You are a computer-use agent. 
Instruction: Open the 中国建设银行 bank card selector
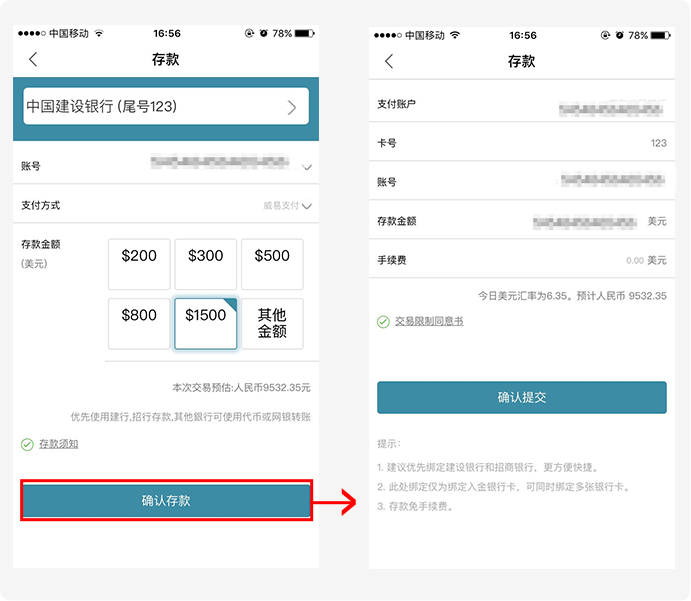[166, 106]
